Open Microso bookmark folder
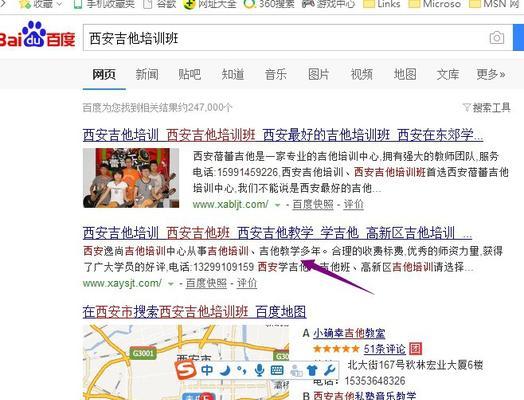524x400 pixels. [x=435, y=4]
